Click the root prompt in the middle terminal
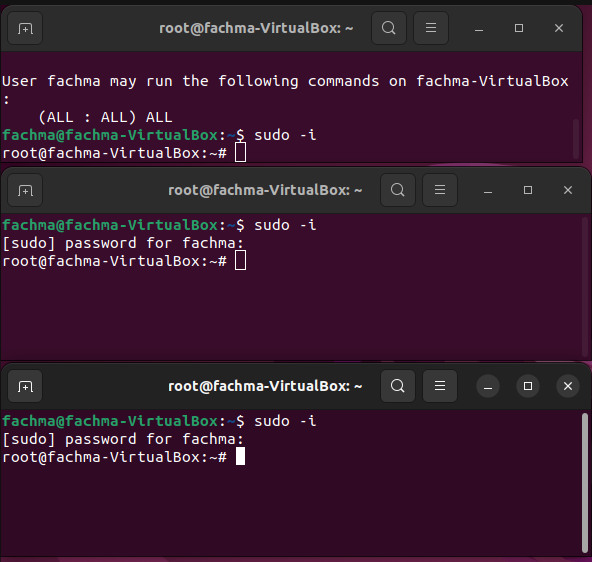This screenshot has width=592, height=562. [x=114, y=261]
